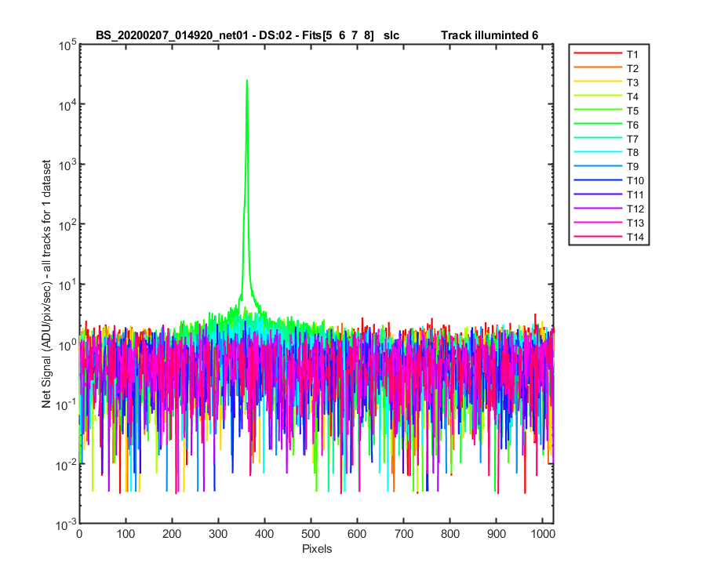Select the T9 legend entry
The image size is (706, 588).
[x=606, y=166]
